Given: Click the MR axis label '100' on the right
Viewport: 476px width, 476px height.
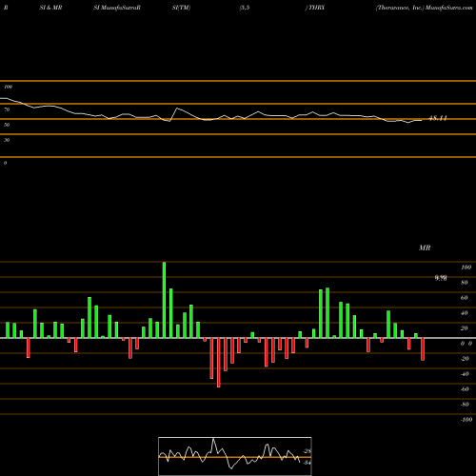Looking at the screenshot, I should point(466,268).
